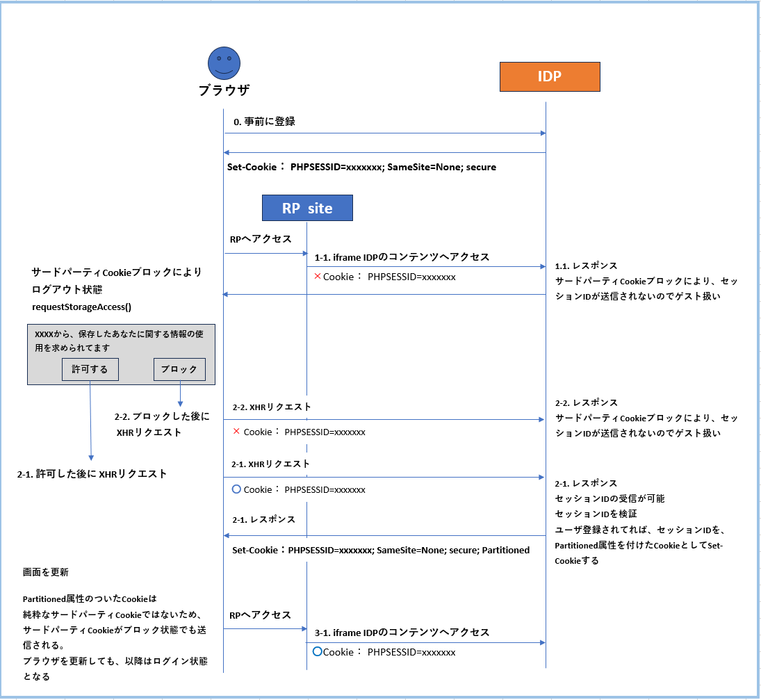This screenshot has height=700, width=761.
Task: Click the red × beside PHPSESSID cookie in step 1-1
Action: tap(319, 276)
